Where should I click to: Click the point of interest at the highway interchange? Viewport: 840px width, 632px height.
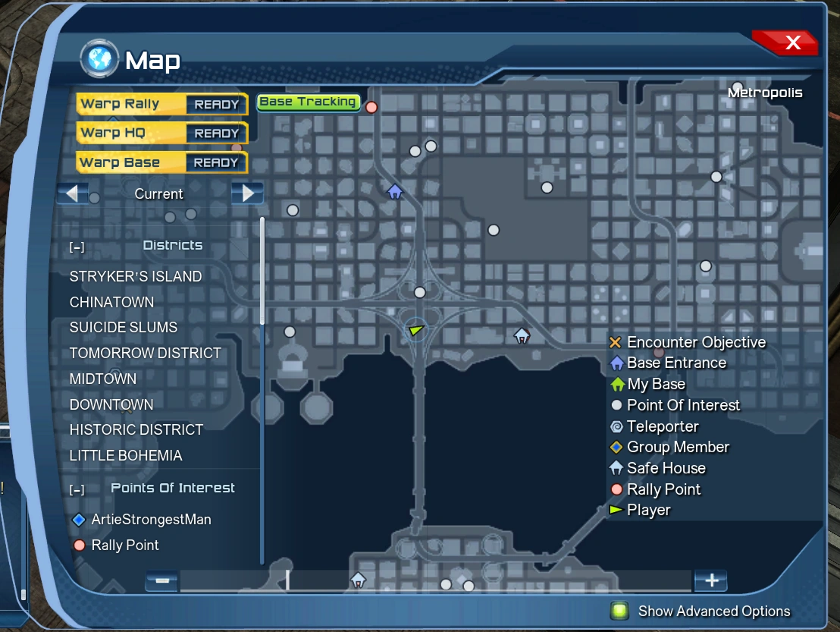(x=420, y=293)
